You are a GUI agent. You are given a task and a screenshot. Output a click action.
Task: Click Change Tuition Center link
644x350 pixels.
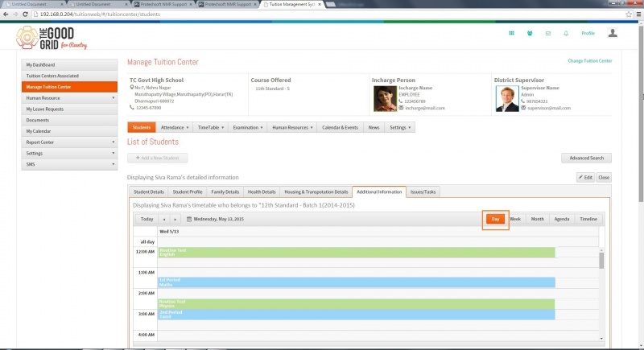coord(590,60)
